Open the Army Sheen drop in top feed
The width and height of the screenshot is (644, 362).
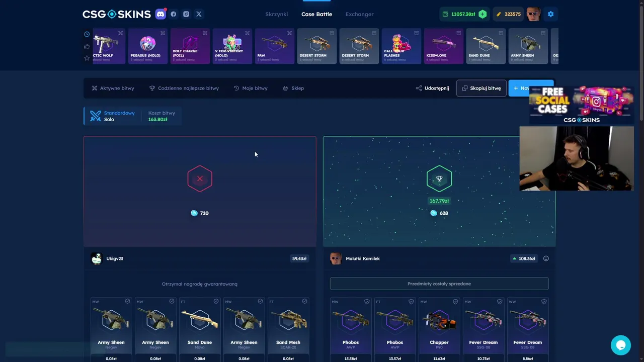(528, 46)
